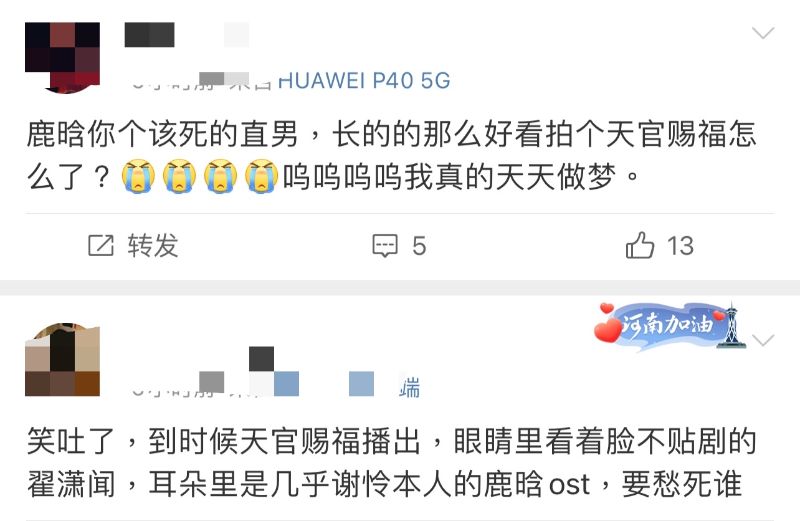Open the first poster's pixelated avatar
The width and height of the screenshot is (800, 521).
62,58
